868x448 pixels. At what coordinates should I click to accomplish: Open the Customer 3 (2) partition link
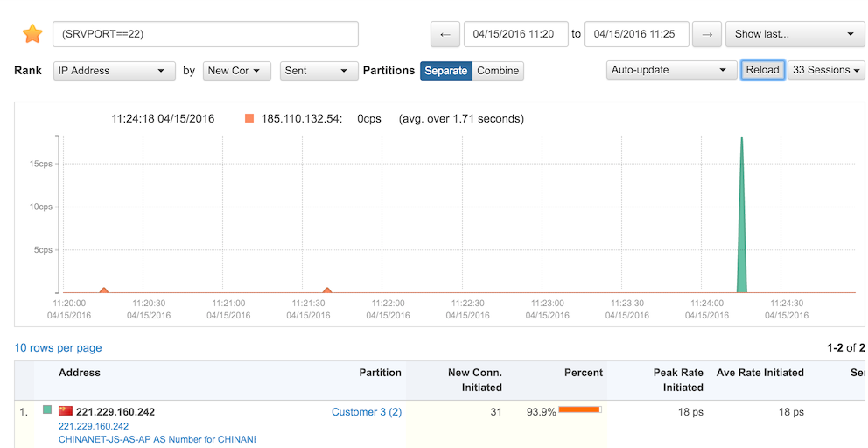(366, 412)
